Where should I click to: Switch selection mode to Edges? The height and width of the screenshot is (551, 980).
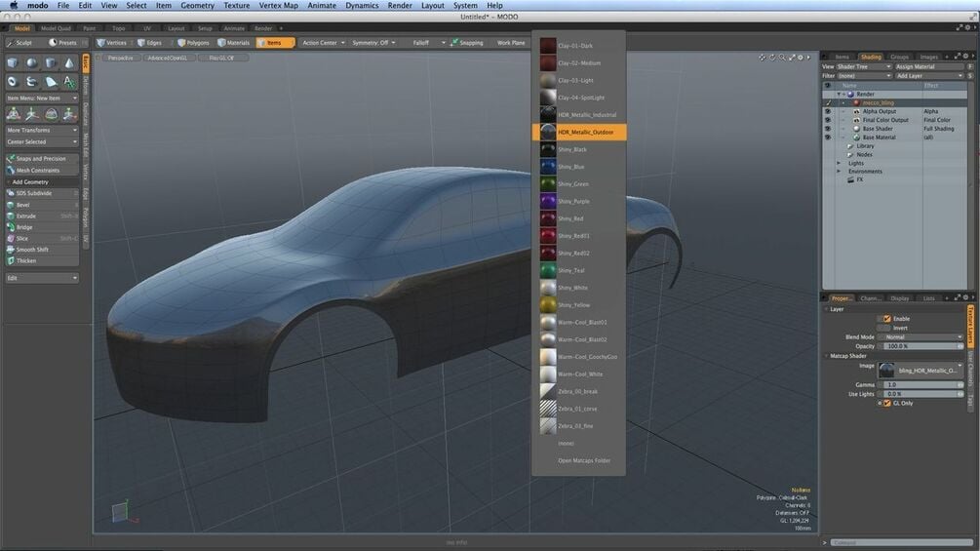(150, 43)
